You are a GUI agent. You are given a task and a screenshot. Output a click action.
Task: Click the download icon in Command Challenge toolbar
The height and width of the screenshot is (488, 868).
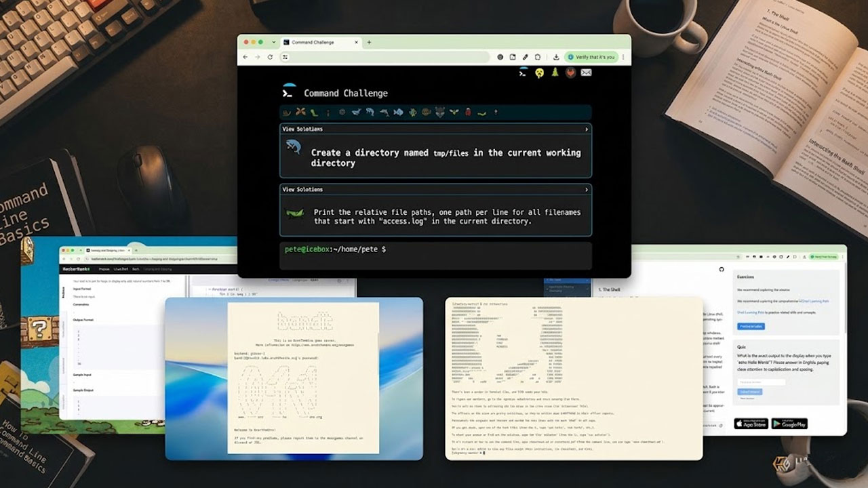556,57
